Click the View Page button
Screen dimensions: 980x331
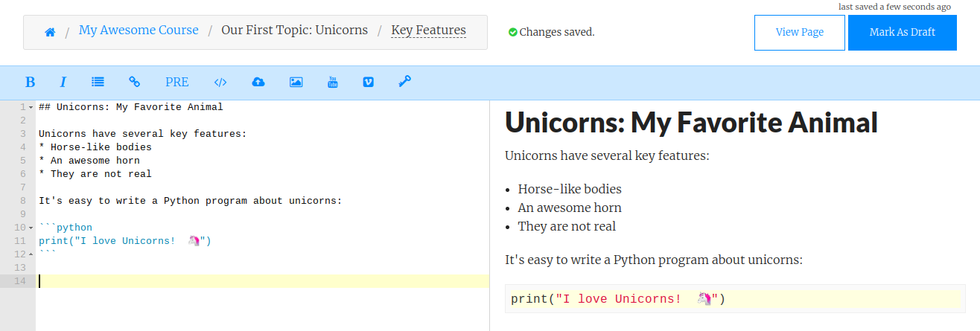click(799, 32)
